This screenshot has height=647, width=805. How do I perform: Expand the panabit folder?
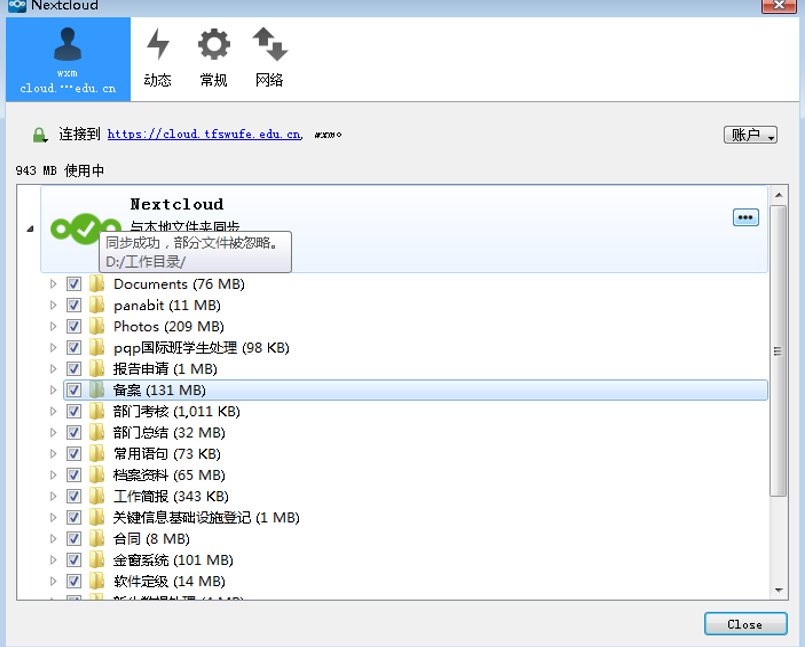53,305
